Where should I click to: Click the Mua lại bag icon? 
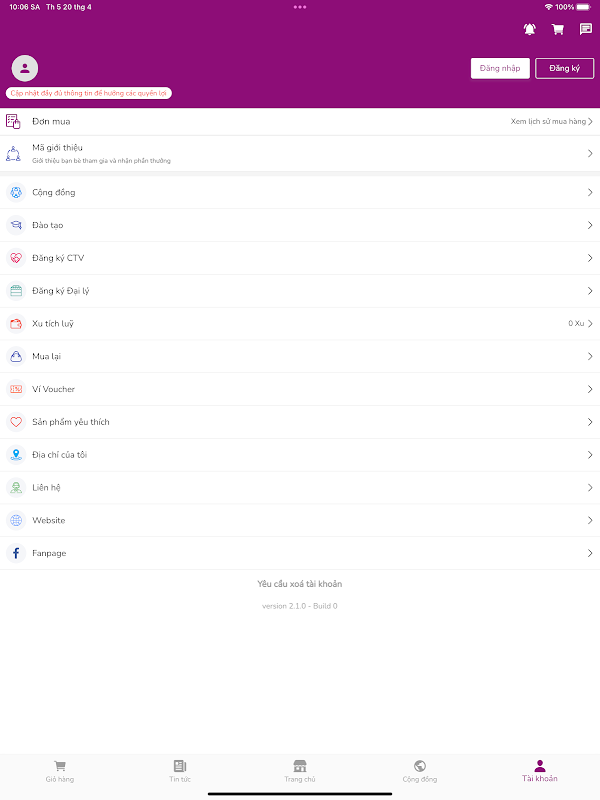[16, 356]
